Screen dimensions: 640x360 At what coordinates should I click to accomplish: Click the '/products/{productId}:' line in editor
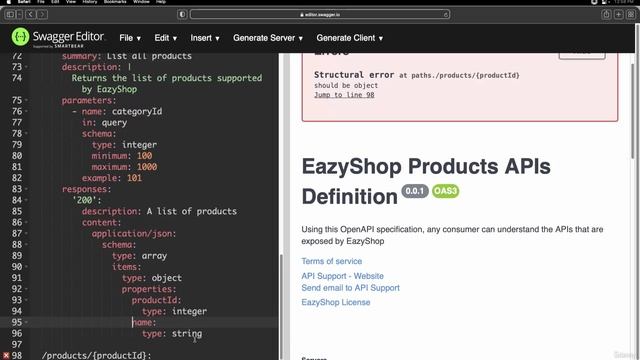pos(96,356)
